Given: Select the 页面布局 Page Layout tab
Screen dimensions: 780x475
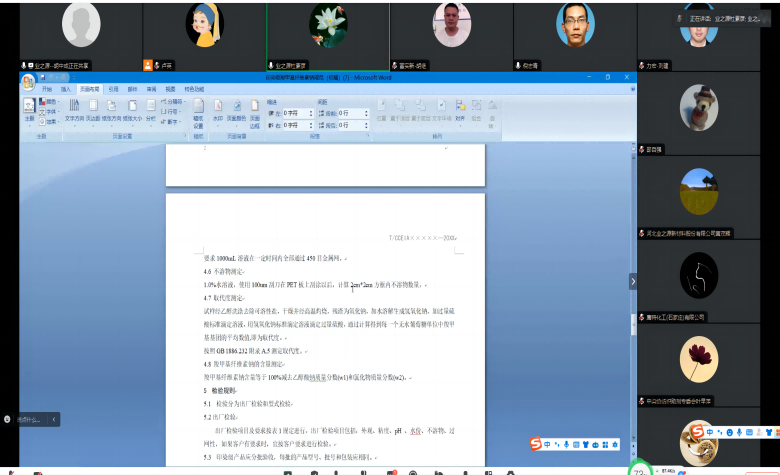Looking at the screenshot, I should [x=90, y=89].
